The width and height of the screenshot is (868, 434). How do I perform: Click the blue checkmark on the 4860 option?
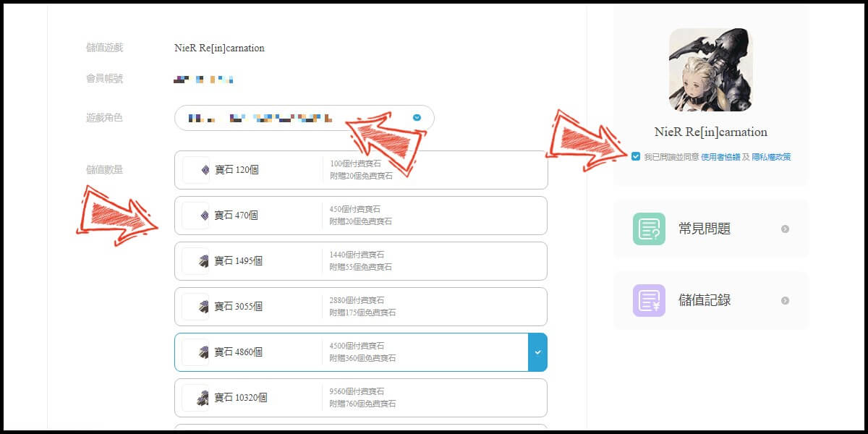coord(537,352)
